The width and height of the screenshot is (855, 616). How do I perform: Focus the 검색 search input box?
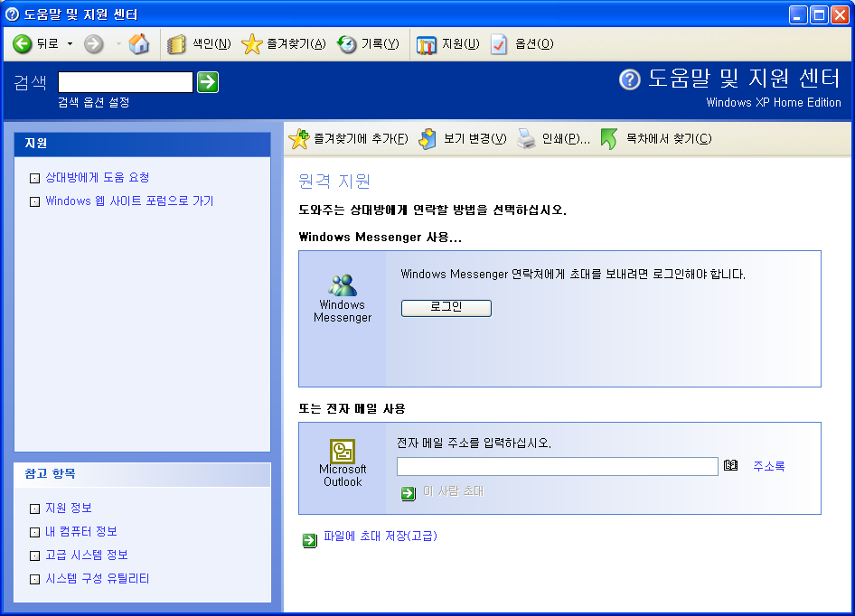[126, 82]
